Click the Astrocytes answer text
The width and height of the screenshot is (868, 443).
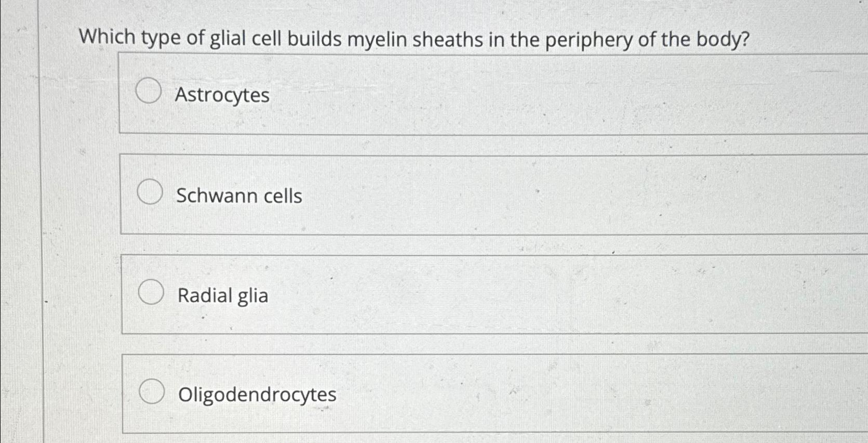coord(222,95)
